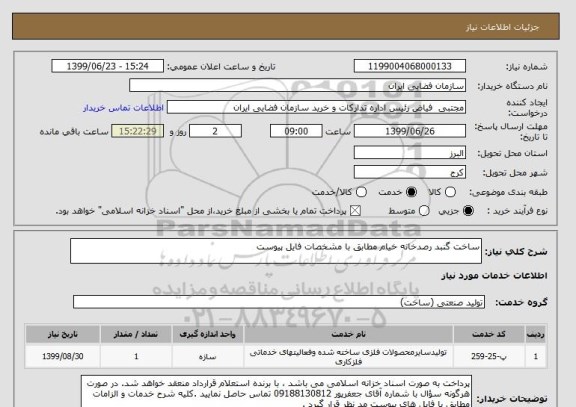The width and height of the screenshot is (576, 407).
Task: Click the buyer organization field سازمان فضایی ایران
Action: pos(298,86)
